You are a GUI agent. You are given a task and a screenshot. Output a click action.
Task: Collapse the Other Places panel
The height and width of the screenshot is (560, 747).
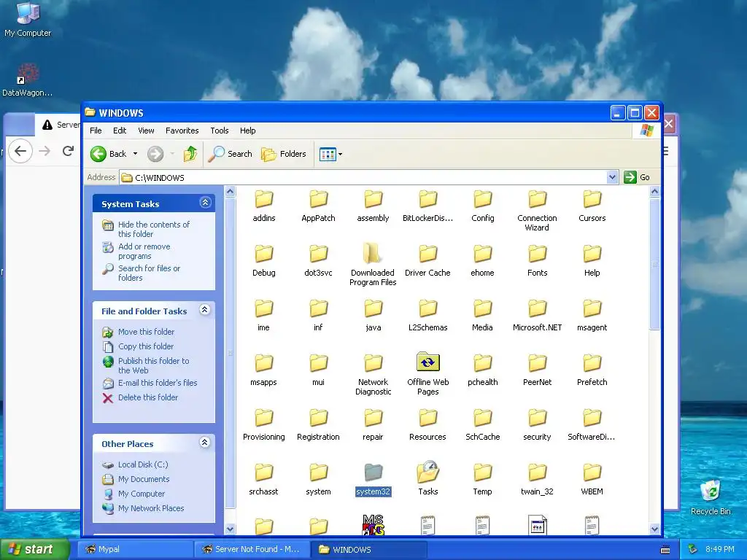tap(205, 443)
